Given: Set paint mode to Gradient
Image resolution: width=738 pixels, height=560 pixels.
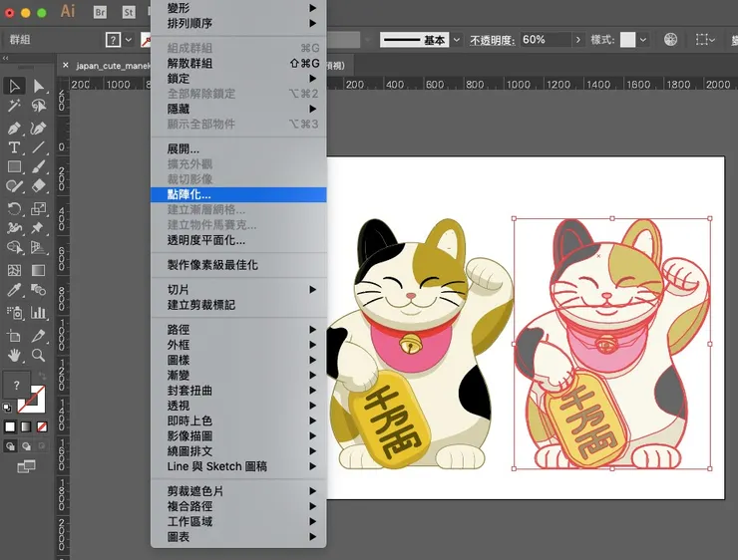Looking at the screenshot, I should coord(26,426).
